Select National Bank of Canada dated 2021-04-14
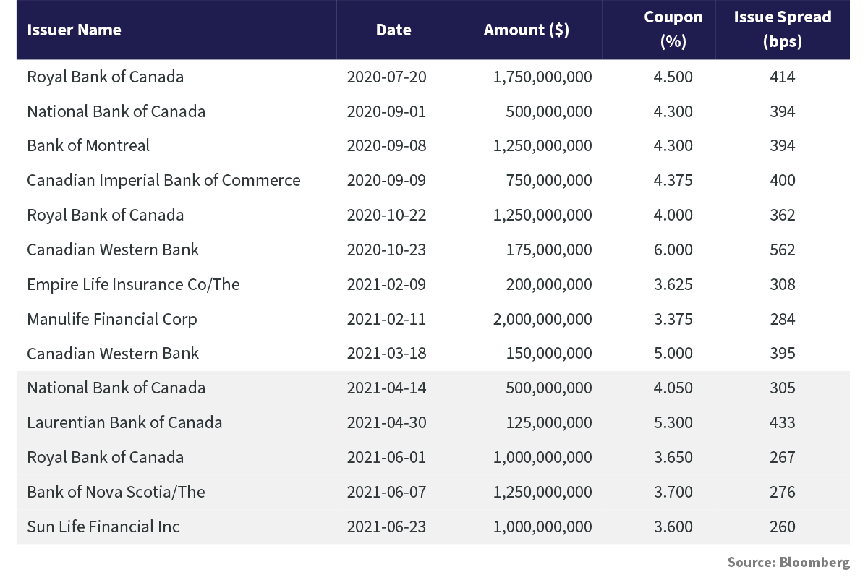868x588 pixels. coord(116,388)
